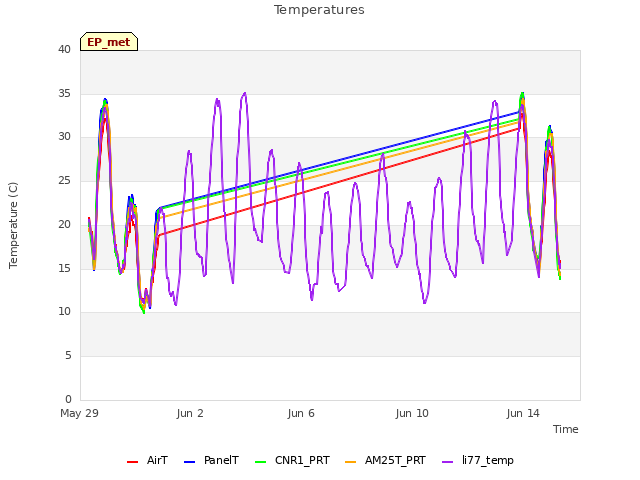Click the 5 y-axis tick label

coord(68,356)
